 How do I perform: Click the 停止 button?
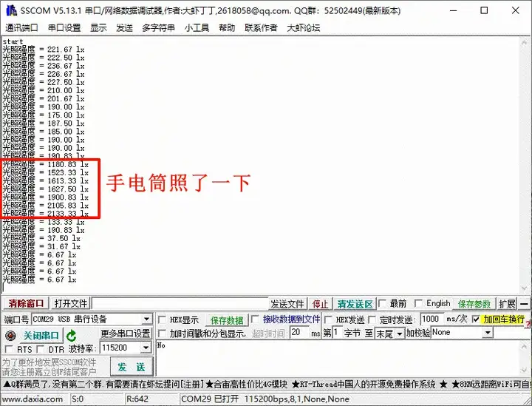tap(320, 304)
